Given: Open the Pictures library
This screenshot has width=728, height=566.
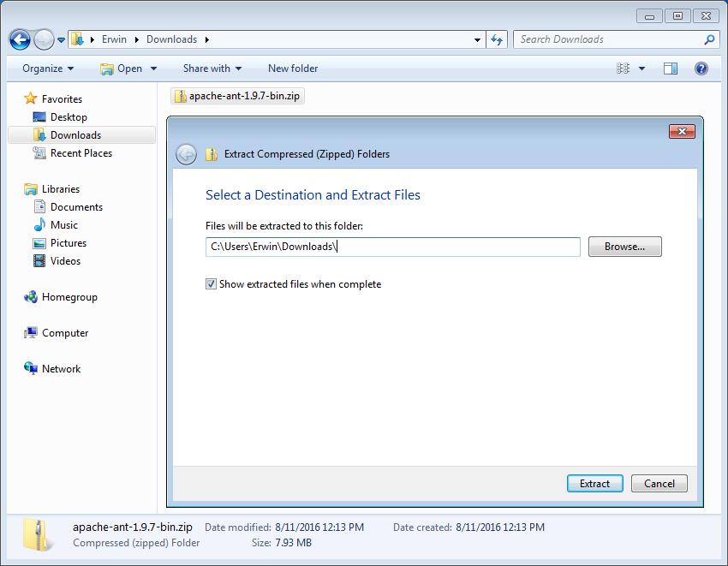Looking at the screenshot, I should click(69, 243).
